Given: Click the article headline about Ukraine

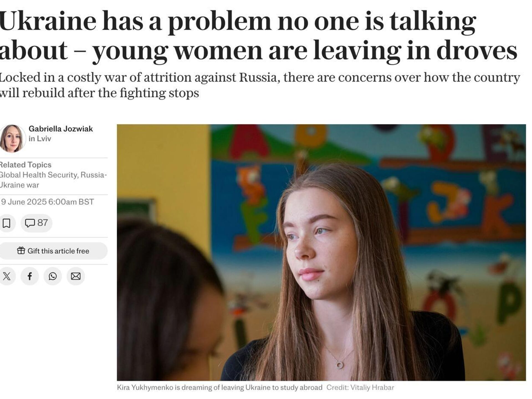Looking at the screenshot, I should click(258, 36).
